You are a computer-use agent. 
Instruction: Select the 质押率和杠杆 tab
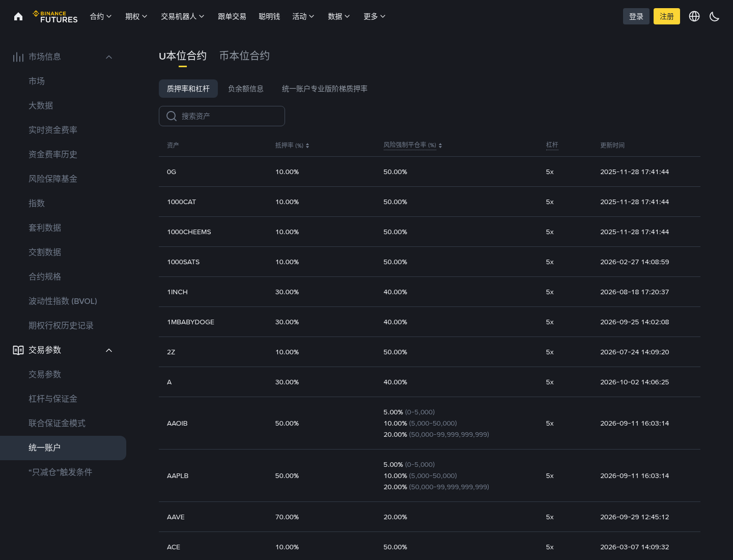pyautogui.click(x=188, y=89)
